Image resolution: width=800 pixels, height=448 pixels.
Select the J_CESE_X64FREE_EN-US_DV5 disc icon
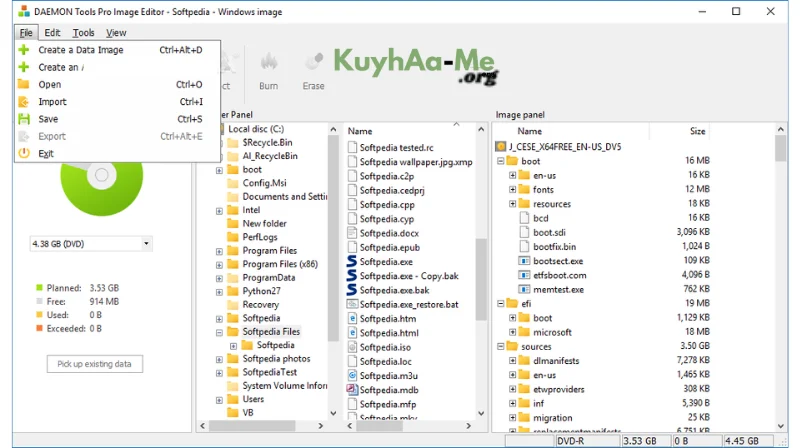(501, 147)
